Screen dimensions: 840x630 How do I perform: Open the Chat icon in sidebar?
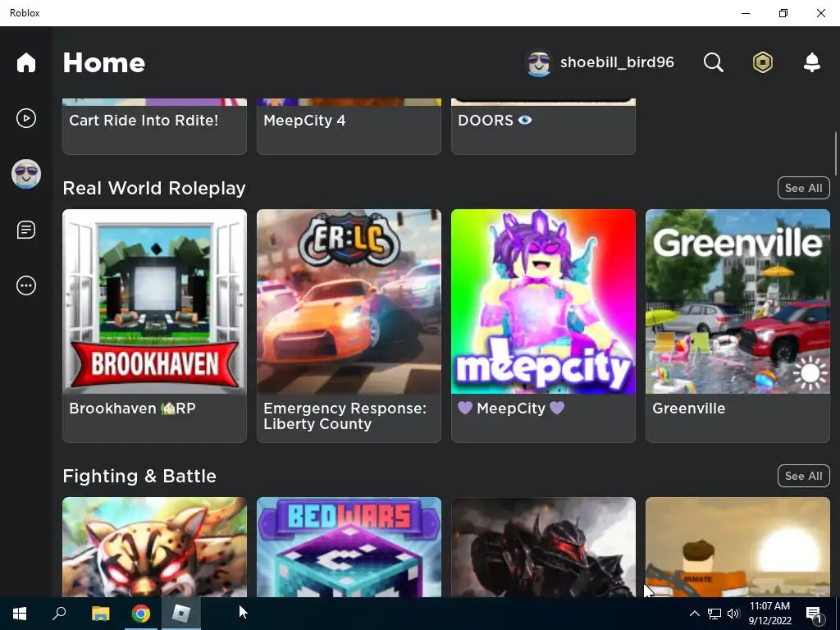click(25, 230)
